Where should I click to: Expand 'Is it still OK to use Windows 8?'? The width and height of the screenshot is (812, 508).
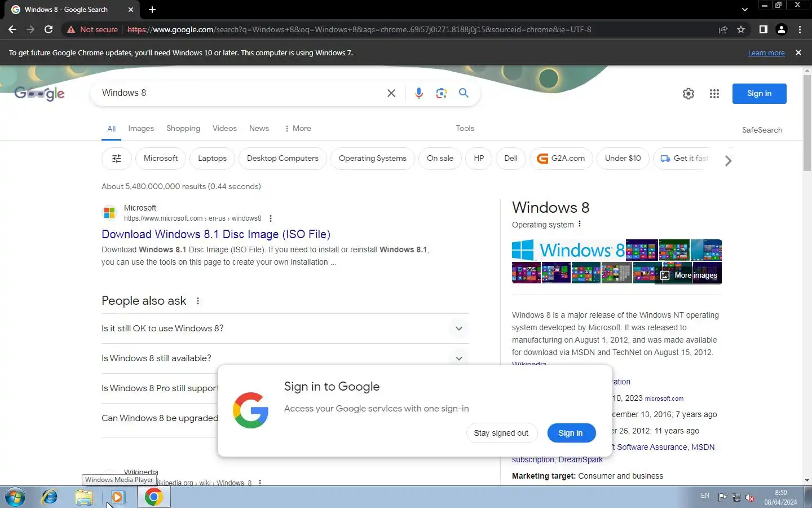click(x=285, y=329)
